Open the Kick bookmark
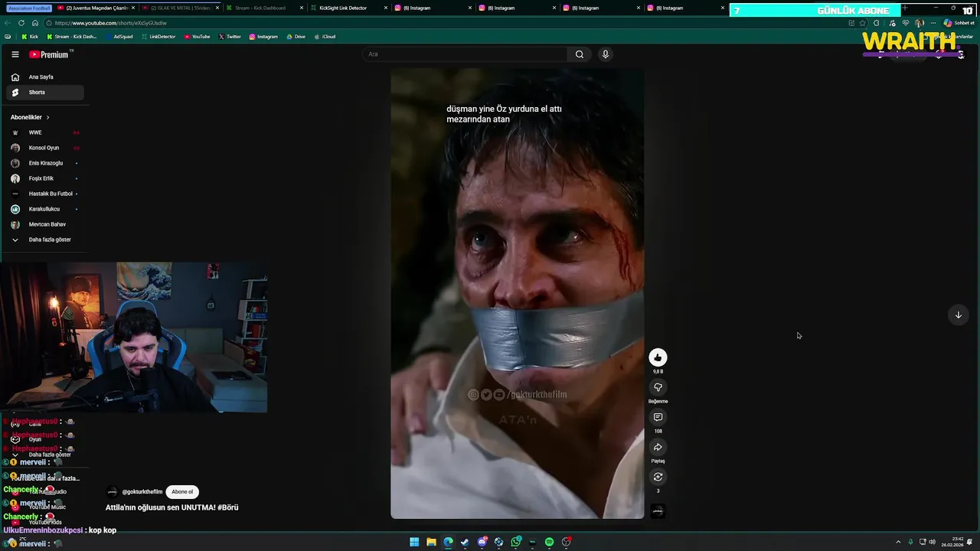The image size is (980, 551). point(30,37)
